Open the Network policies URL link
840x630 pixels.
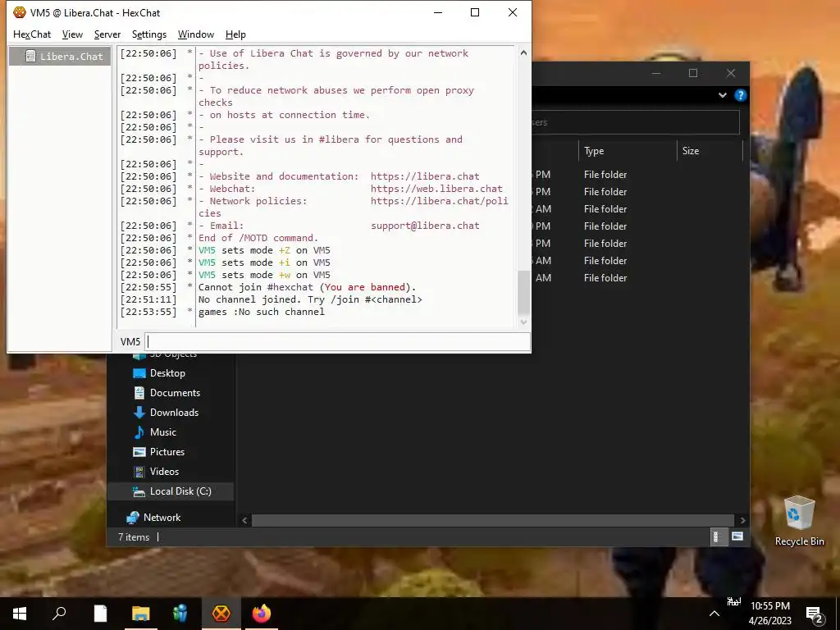pos(440,201)
